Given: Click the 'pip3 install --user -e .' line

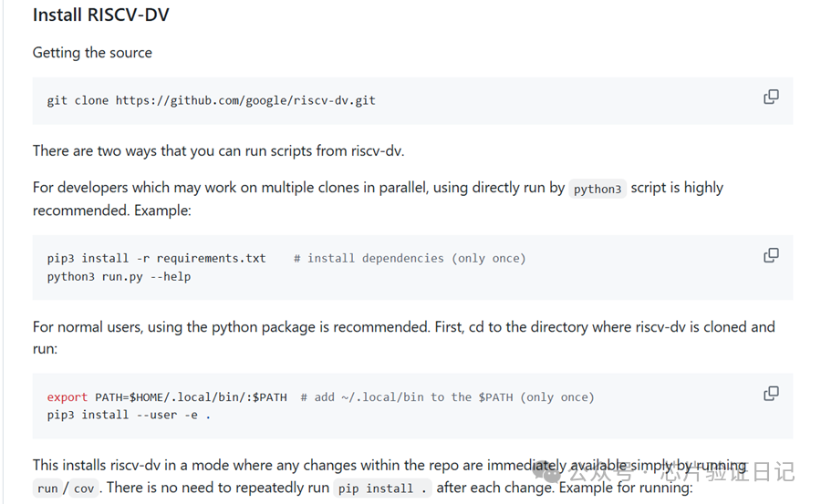Looking at the screenshot, I should click(129, 415).
